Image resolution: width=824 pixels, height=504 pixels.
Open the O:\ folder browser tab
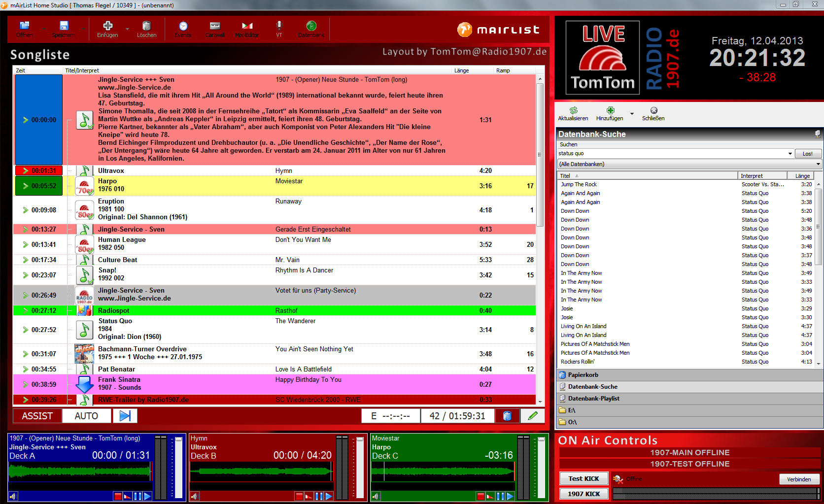coord(689,422)
